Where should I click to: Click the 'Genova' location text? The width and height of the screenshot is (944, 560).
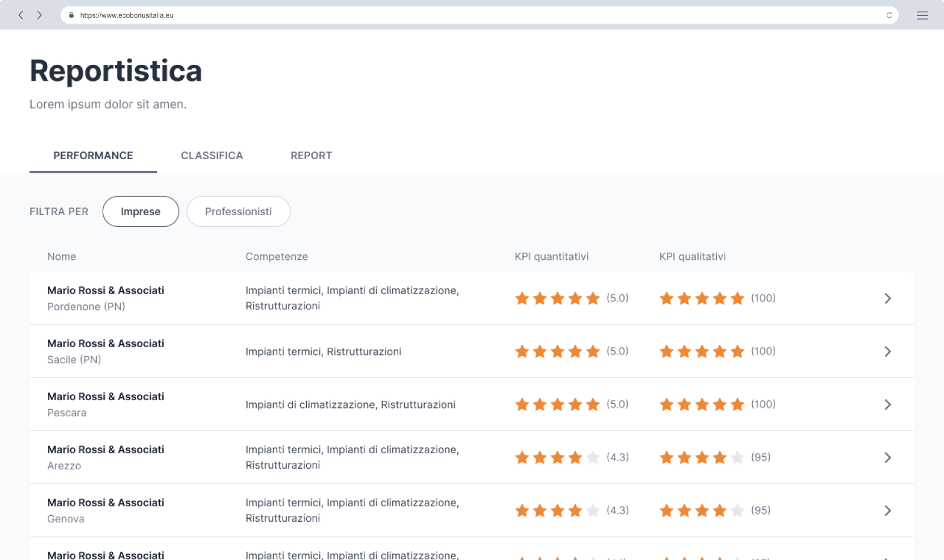65,519
